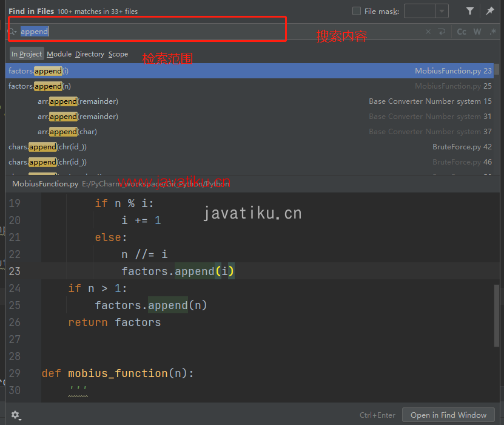The image size is (504, 425).
Task: Toggle Words W option
Action: pyautogui.click(x=477, y=32)
